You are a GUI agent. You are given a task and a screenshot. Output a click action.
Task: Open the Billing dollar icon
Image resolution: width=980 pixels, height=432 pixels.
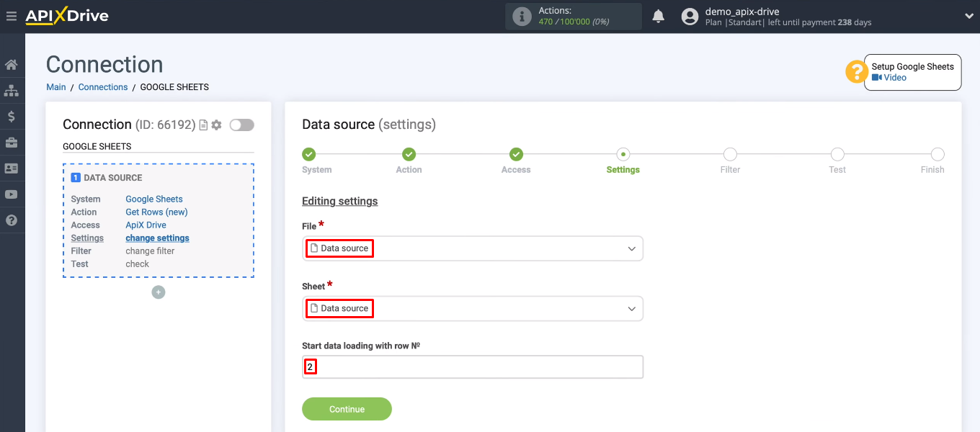point(12,116)
